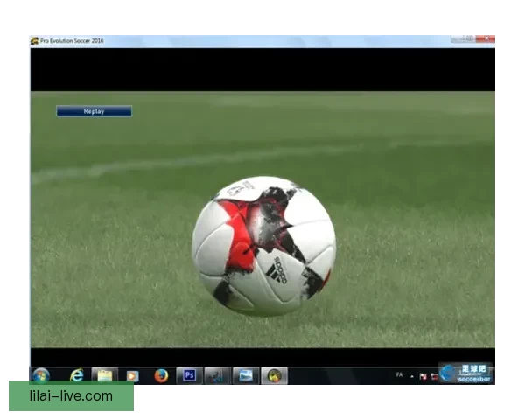Switch to Photoshop in the taskbar
The height and width of the screenshot is (420, 525).
(189, 375)
